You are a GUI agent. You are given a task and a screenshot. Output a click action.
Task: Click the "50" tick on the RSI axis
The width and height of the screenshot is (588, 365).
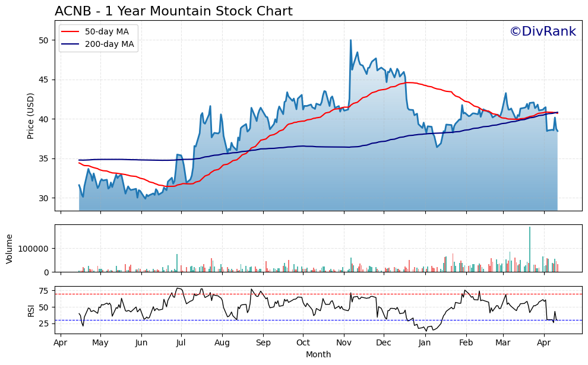point(44,307)
